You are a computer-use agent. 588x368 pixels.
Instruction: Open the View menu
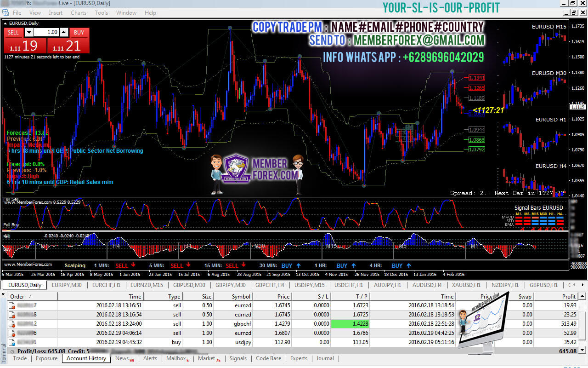pyautogui.click(x=35, y=13)
